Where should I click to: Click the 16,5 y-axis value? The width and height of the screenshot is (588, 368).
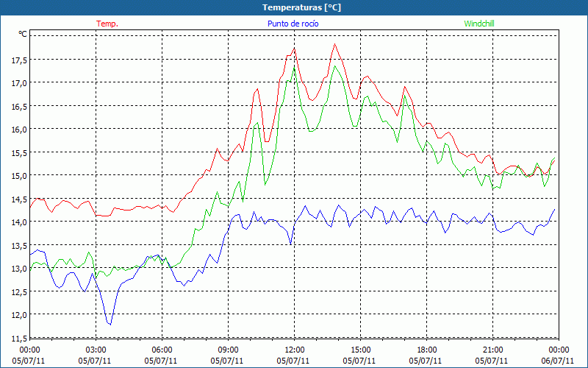pyautogui.click(x=19, y=106)
